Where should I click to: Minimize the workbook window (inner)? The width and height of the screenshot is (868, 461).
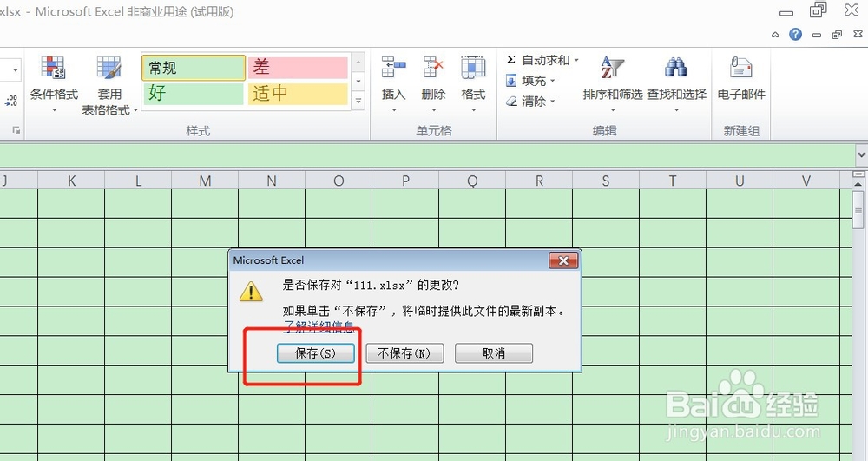[817, 35]
